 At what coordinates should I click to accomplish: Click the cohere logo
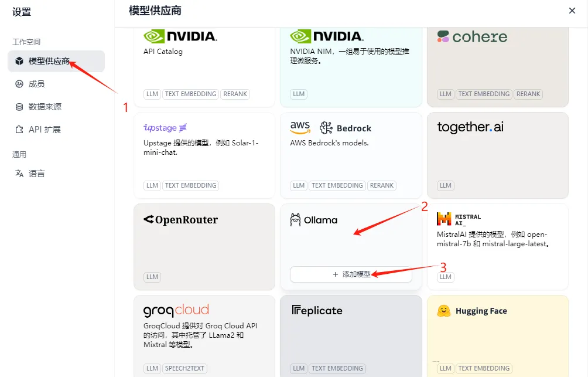(x=472, y=37)
